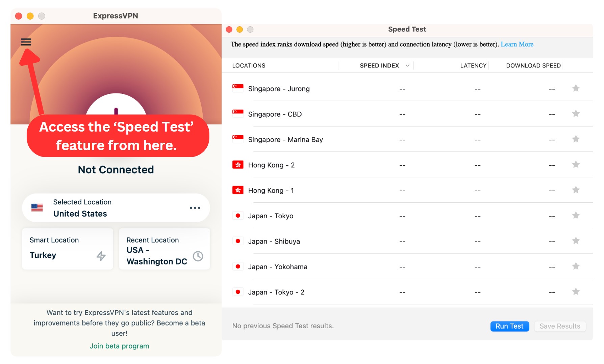
Task: Select the Hong Kong - 2 name
Action: click(271, 165)
